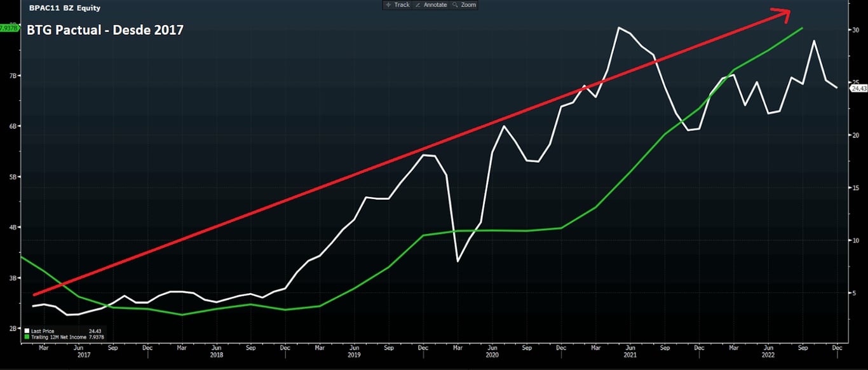Click the 20 label on right axis
Screen dimensions: 868x370
(856, 135)
